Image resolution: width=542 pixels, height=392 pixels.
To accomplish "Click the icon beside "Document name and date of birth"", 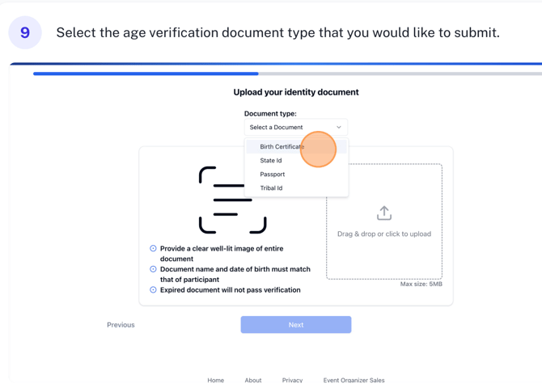I will (x=153, y=269).
